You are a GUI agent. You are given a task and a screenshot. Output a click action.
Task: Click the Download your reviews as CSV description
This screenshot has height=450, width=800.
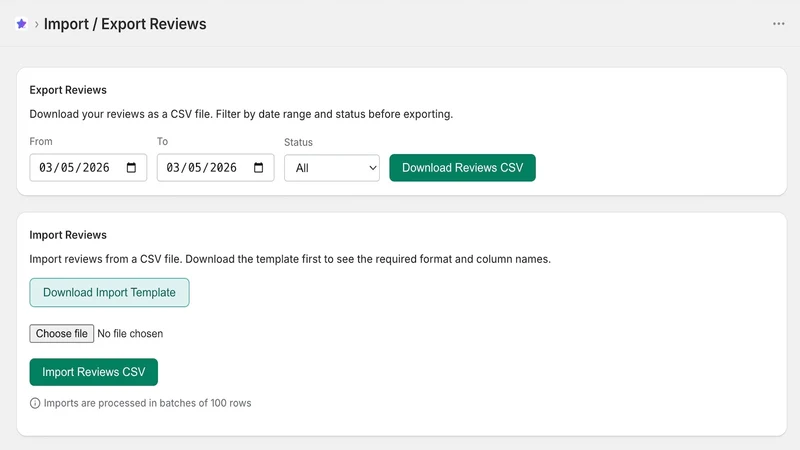click(241, 114)
